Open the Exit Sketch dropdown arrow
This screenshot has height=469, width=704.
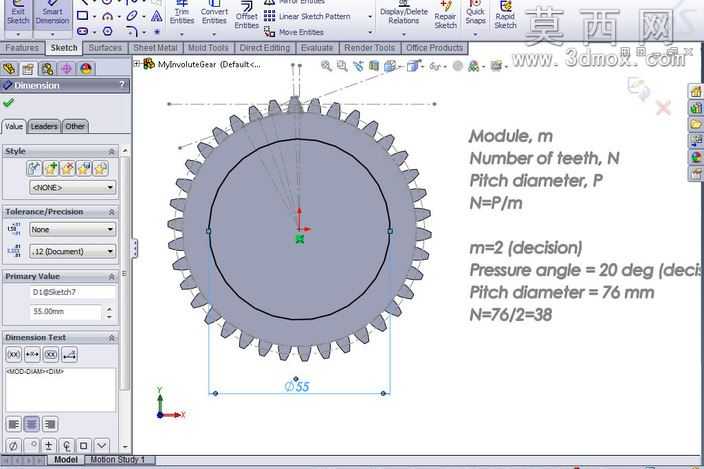(x=18, y=35)
